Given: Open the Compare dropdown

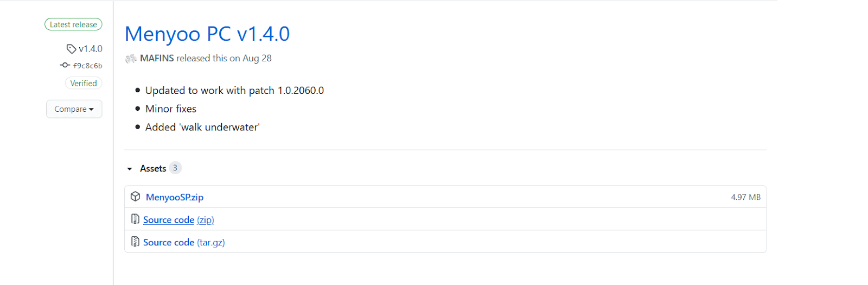Looking at the screenshot, I should [x=74, y=109].
